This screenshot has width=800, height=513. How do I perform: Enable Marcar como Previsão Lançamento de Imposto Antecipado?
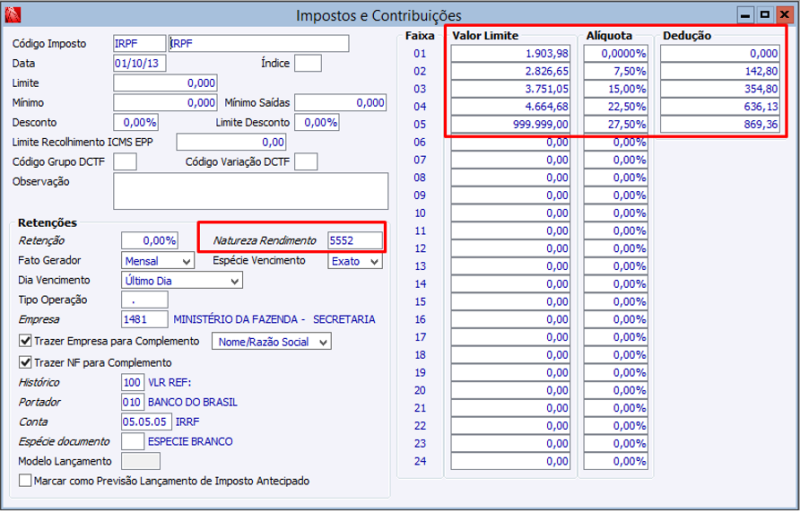pos(25,481)
